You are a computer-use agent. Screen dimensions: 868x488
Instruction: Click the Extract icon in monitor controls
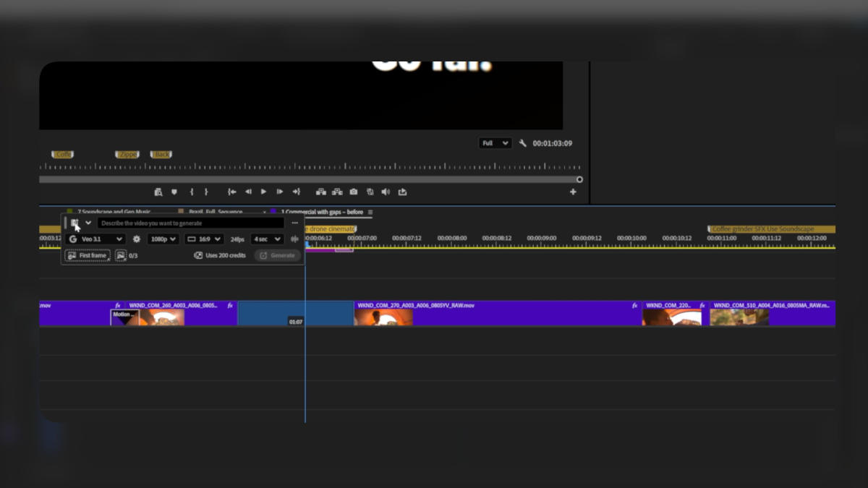click(337, 192)
